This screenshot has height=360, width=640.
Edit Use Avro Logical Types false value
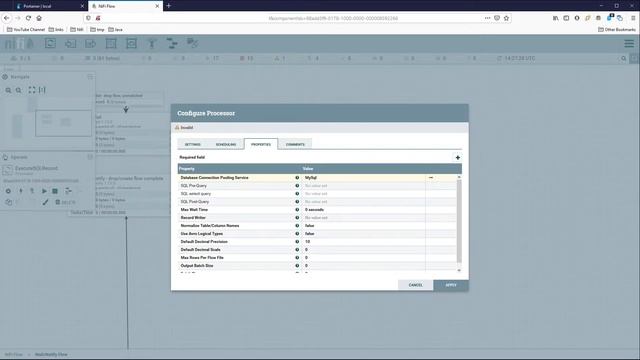click(x=363, y=233)
